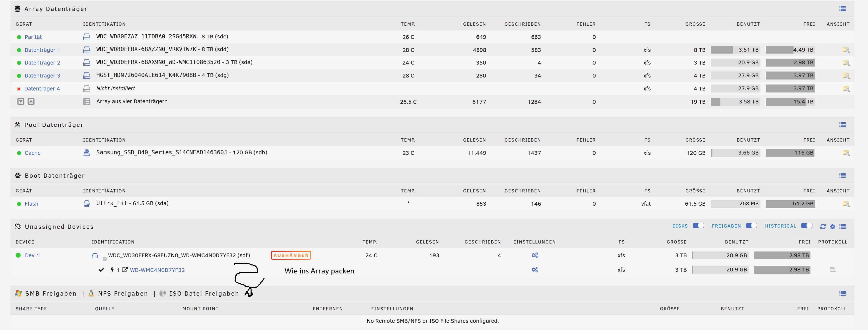Click disk icon for WDC_WD30EFRX sde drive
868x330 pixels.
coord(87,63)
